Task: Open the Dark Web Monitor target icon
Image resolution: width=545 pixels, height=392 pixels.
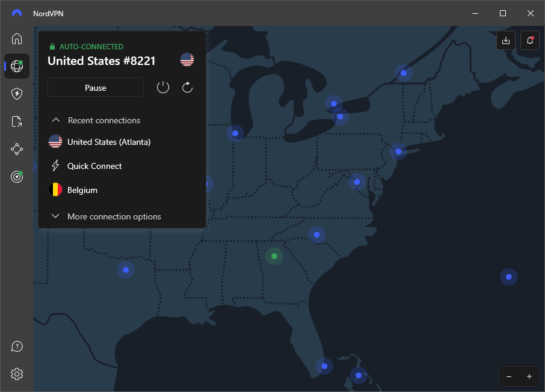Action: click(17, 177)
